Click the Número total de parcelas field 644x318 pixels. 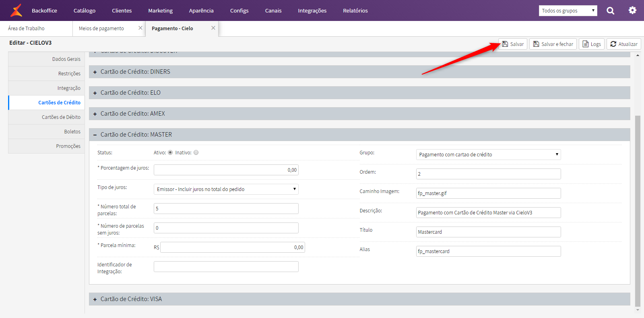pyautogui.click(x=226, y=208)
